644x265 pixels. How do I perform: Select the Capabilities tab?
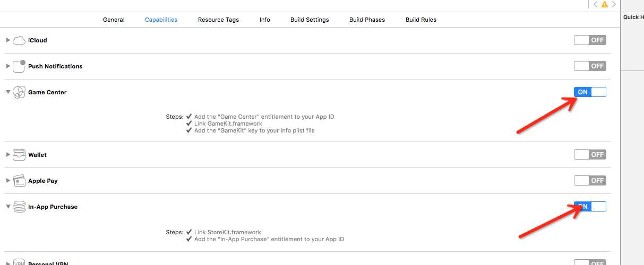161,20
